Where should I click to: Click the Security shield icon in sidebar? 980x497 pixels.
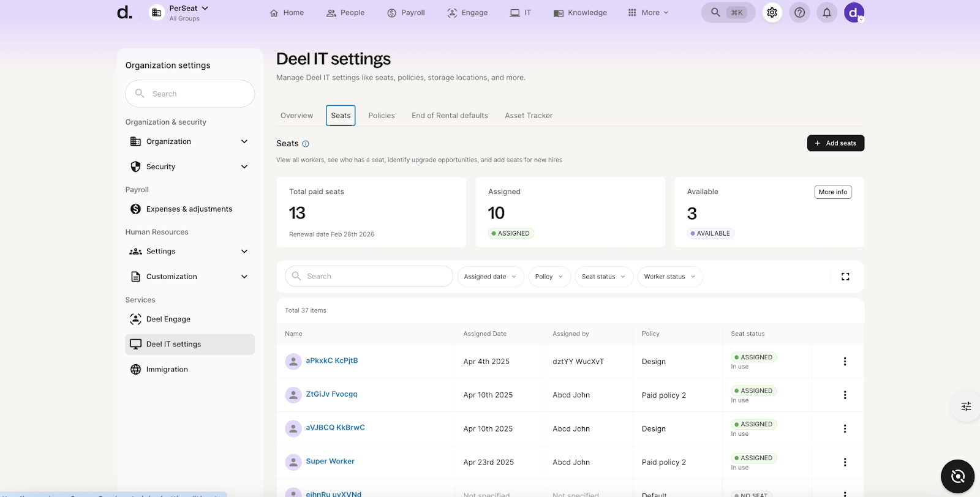click(136, 166)
